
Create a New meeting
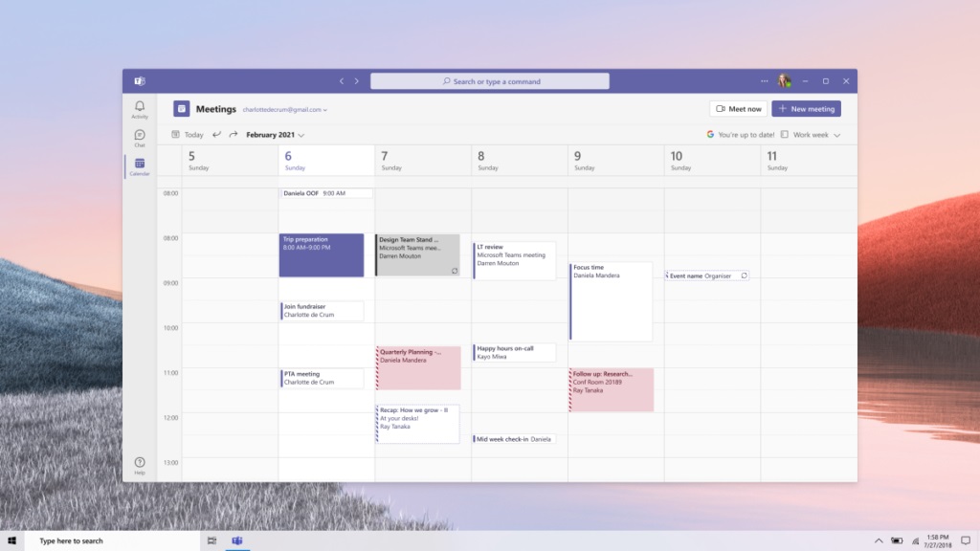(806, 109)
